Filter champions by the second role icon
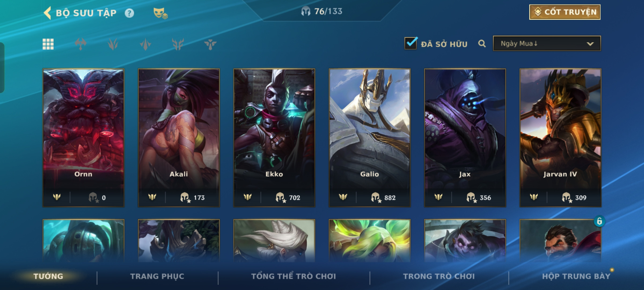The width and height of the screenshot is (644, 290). pos(113,44)
